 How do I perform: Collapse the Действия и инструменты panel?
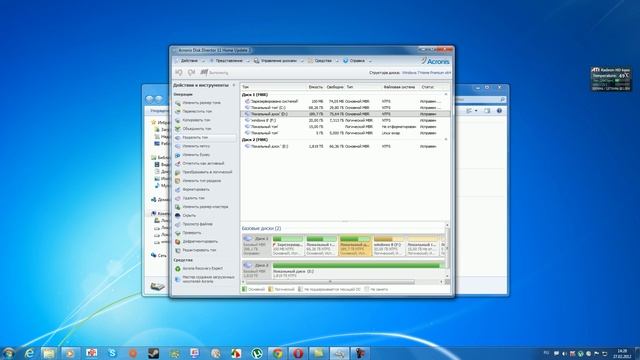coord(234,85)
